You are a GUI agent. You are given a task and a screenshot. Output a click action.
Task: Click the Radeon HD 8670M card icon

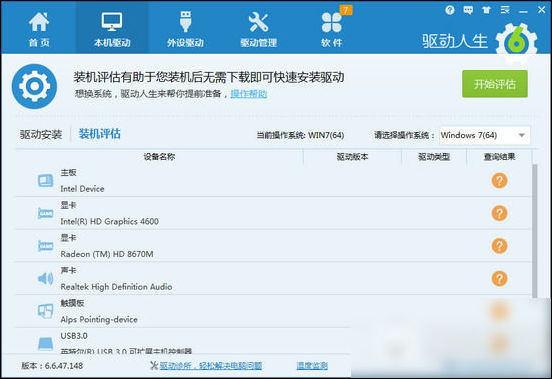point(45,246)
